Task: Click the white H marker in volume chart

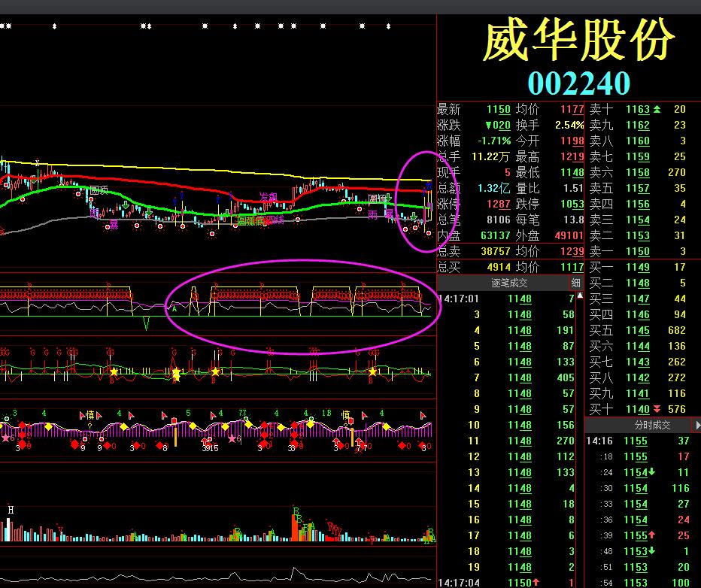Action: [x=11, y=509]
